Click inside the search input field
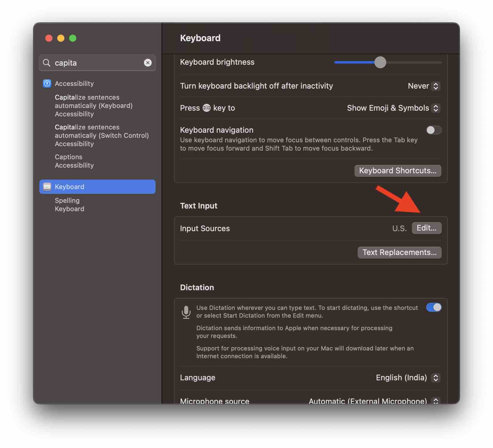 (x=89, y=63)
